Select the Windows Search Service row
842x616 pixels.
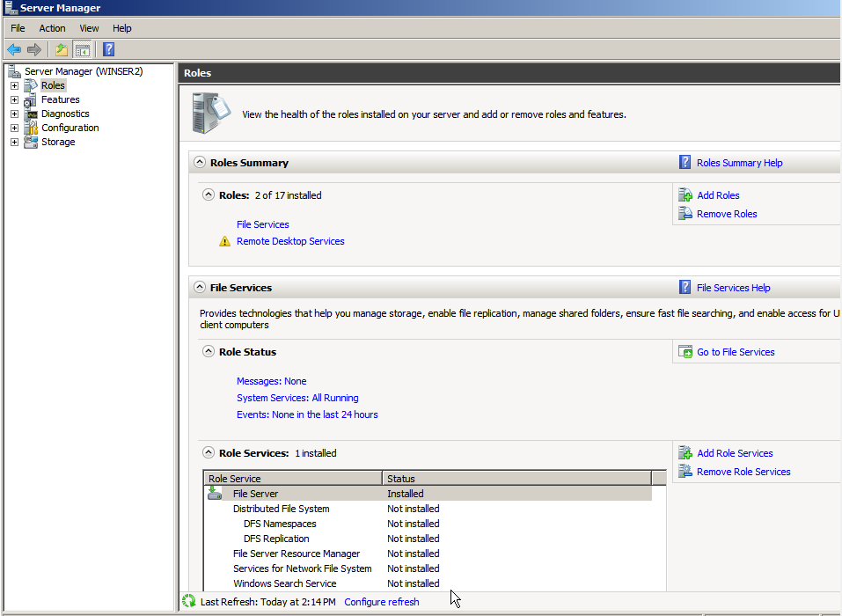[428, 583]
